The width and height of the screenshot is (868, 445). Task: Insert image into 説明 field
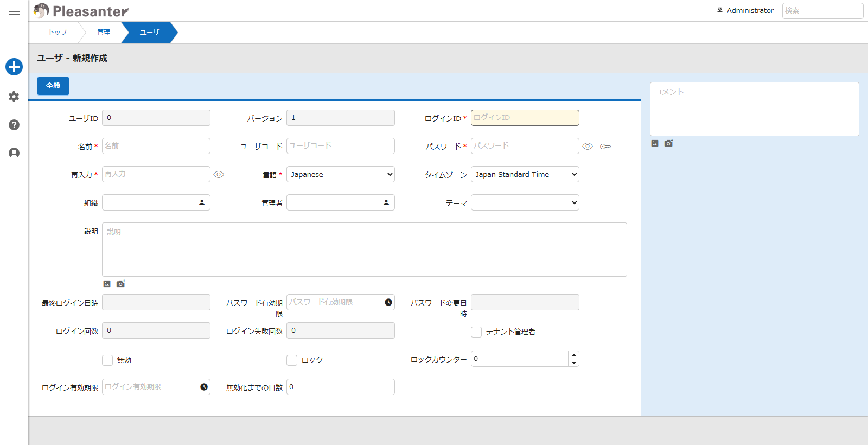click(107, 284)
